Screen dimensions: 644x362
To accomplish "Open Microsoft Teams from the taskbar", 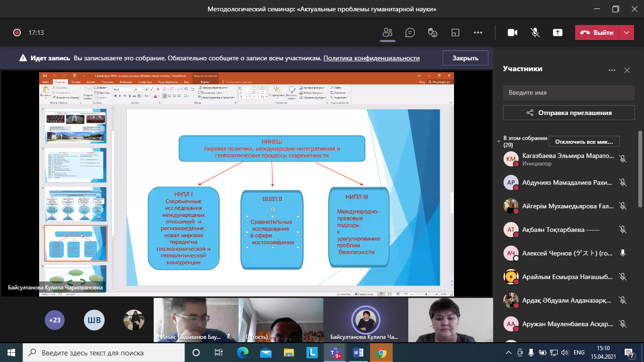I will coord(335,353).
